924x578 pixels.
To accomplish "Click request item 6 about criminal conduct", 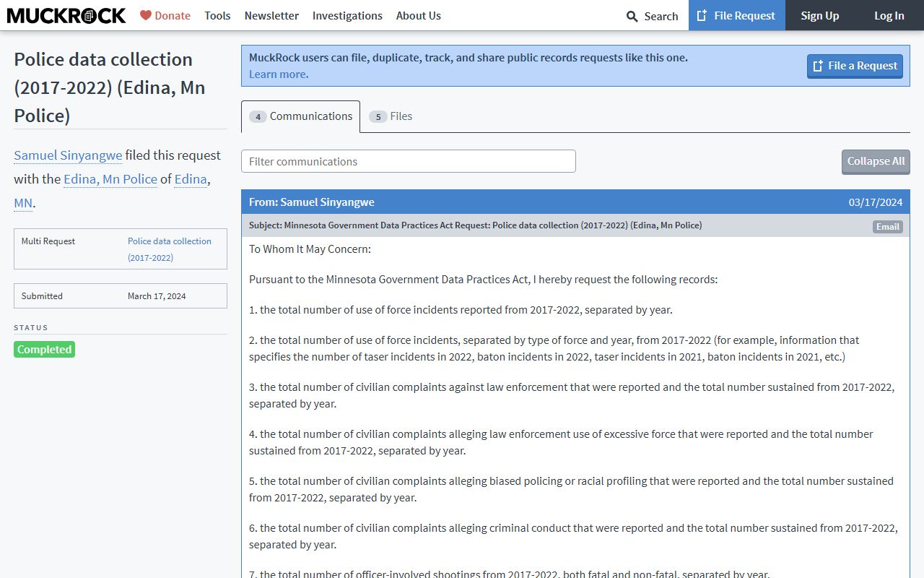I will tap(573, 536).
